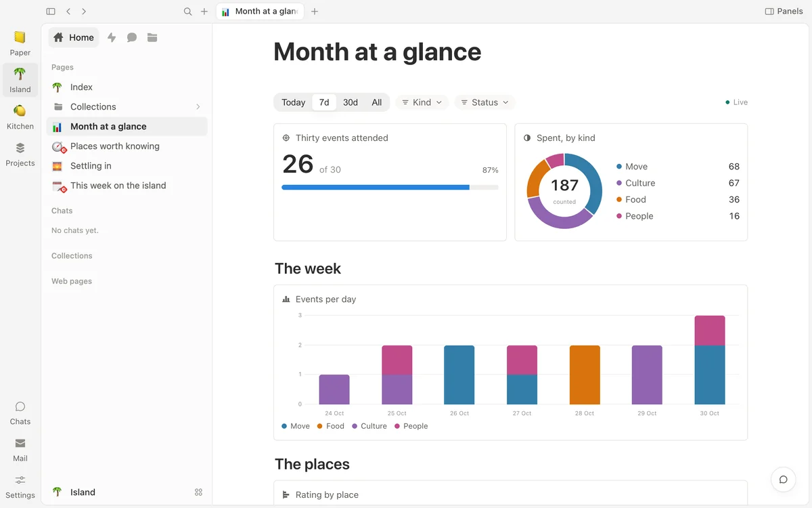Open This week on the island page
812x508 pixels.
coord(127,186)
